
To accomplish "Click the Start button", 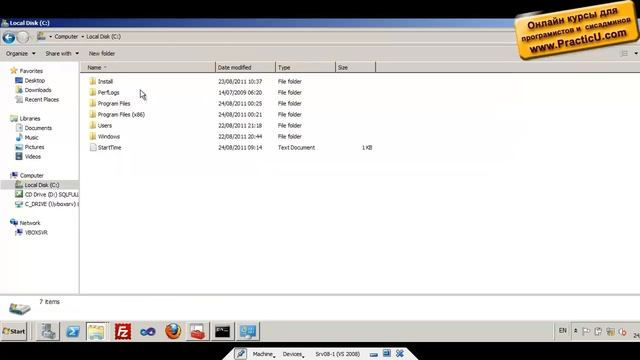I will point(14,331).
